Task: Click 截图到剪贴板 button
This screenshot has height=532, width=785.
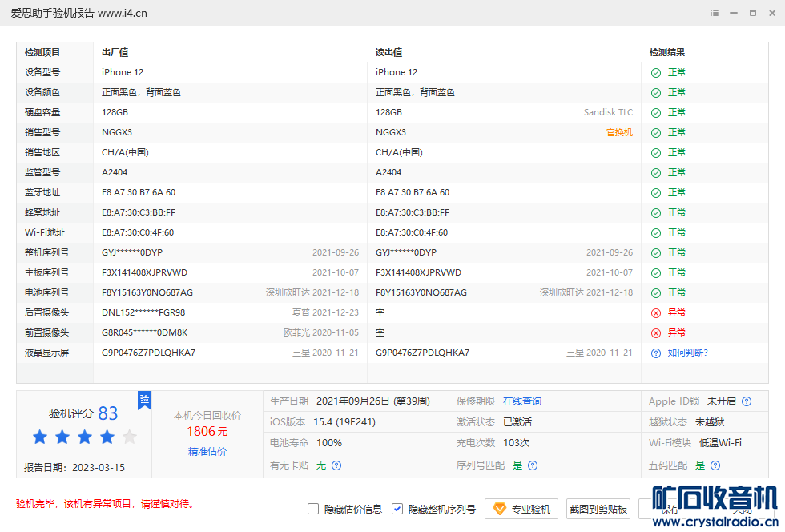Action: tap(598, 509)
